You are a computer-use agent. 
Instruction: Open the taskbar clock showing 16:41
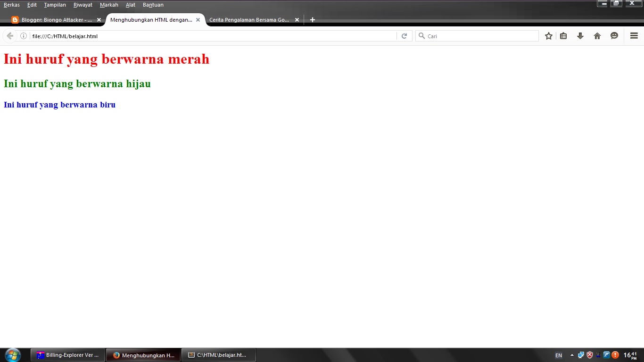(x=630, y=355)
